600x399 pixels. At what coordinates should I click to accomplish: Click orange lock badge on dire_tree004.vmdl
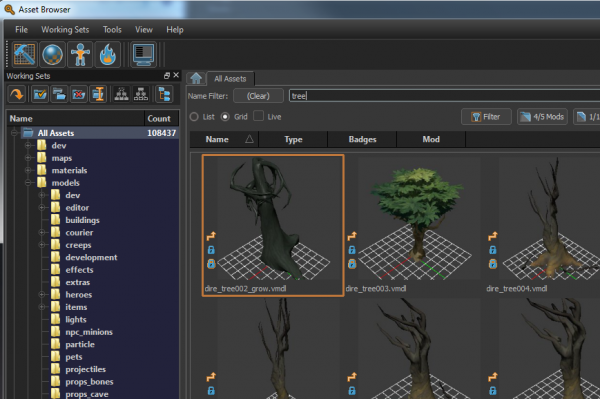click(493, 264)
